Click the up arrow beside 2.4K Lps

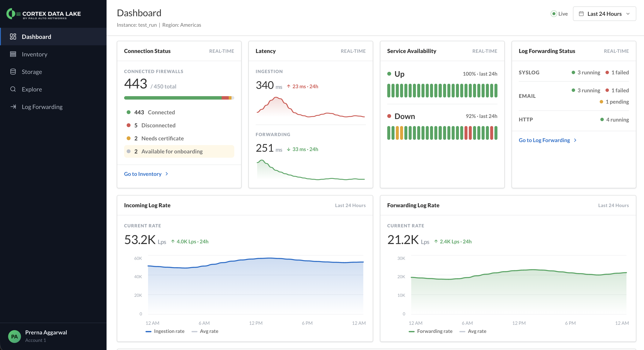436,241
